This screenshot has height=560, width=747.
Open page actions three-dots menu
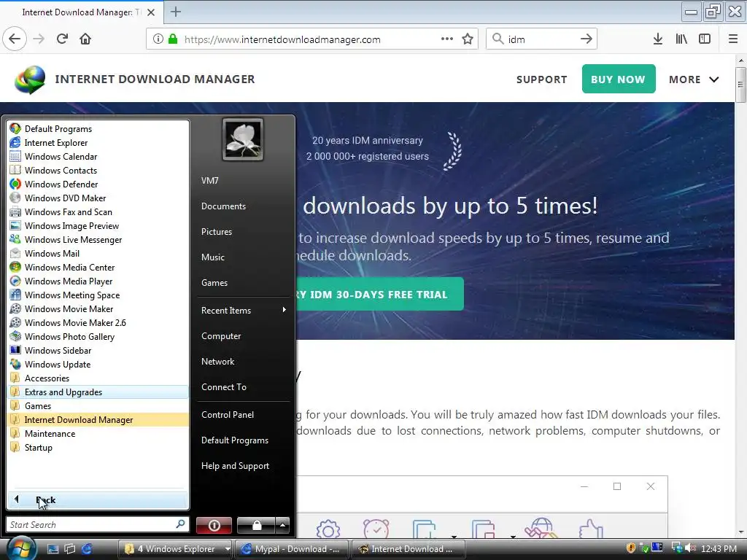coord(447,39)
